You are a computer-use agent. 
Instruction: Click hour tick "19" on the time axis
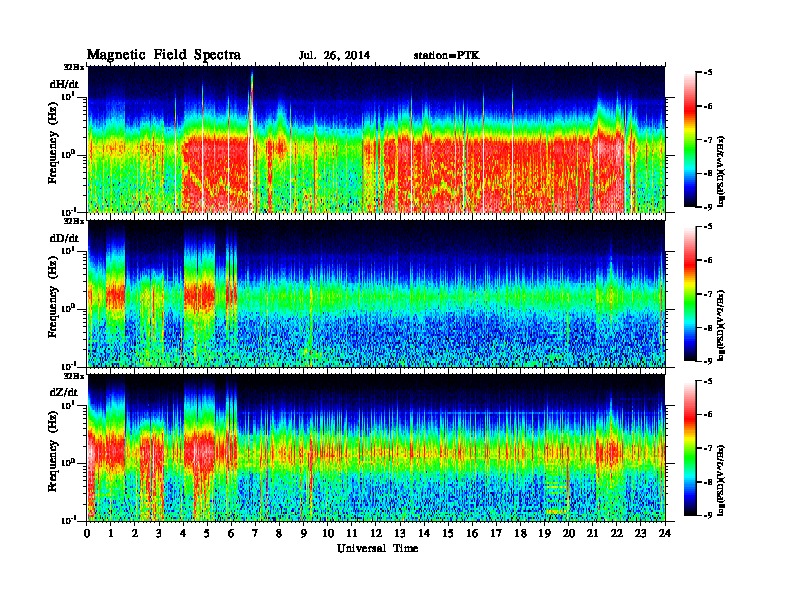[x=544, y=533]
